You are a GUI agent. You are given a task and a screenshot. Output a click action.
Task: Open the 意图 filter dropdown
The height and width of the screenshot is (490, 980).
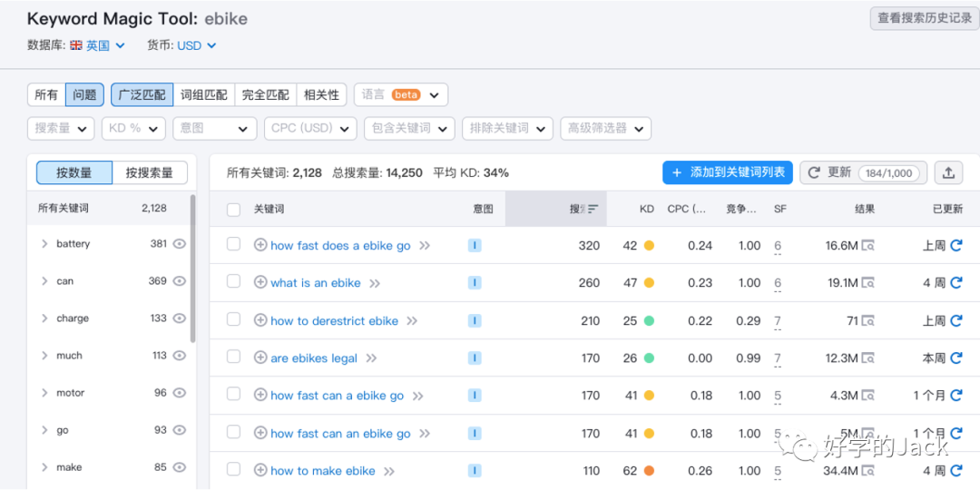(214, 128)
